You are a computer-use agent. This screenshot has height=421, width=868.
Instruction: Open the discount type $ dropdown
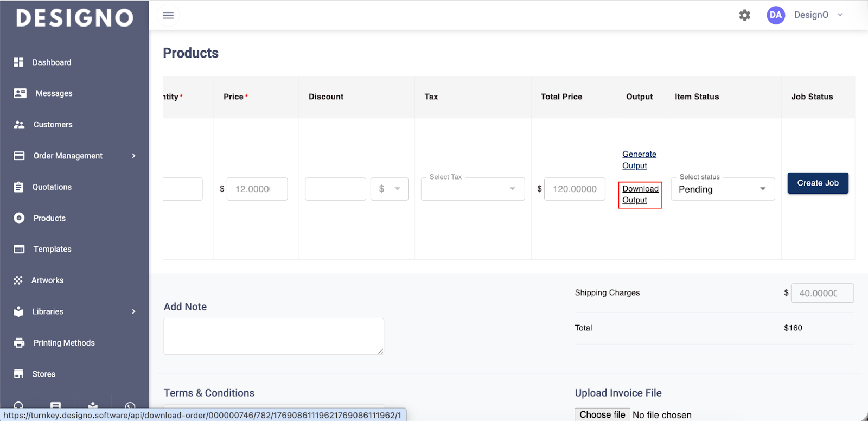[x=389, y=189]
